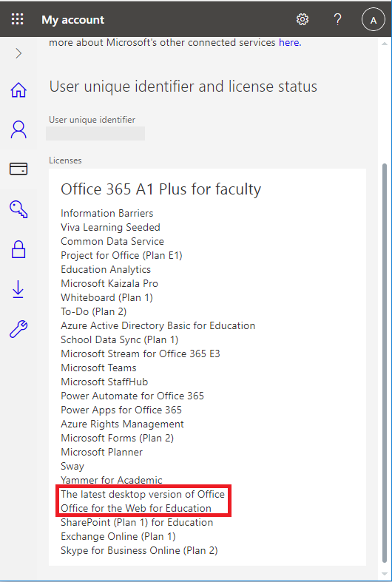Open the Security key icon in sidebar

(18, 209)
